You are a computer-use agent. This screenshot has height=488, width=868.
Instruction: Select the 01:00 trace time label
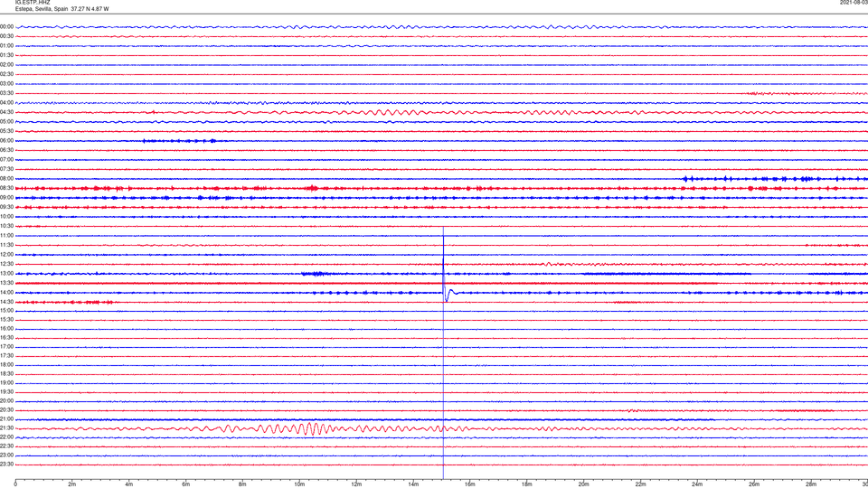pyautogui.click(x=6, y=46)
